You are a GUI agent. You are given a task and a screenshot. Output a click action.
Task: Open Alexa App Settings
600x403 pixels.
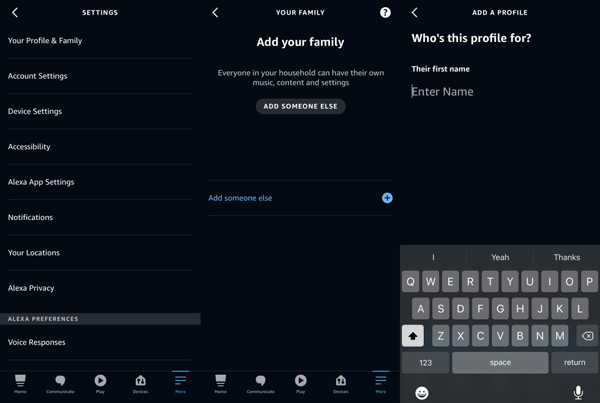[x=100, y=182]
